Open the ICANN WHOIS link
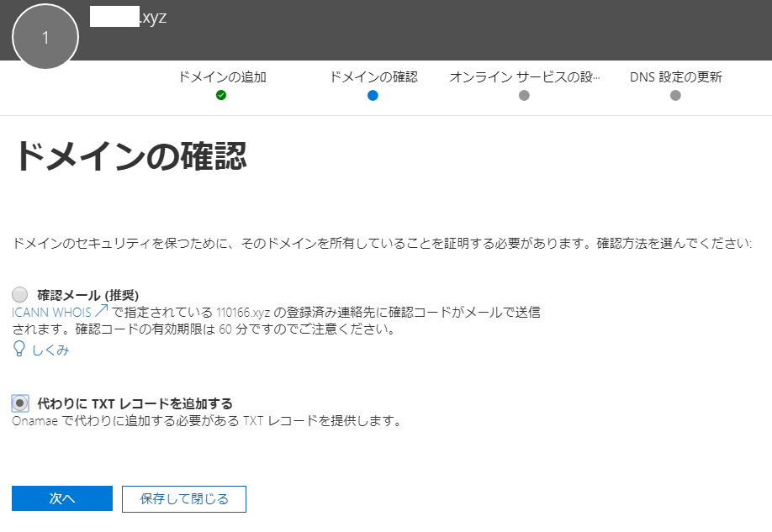772x532 pixels. [51, 313]
